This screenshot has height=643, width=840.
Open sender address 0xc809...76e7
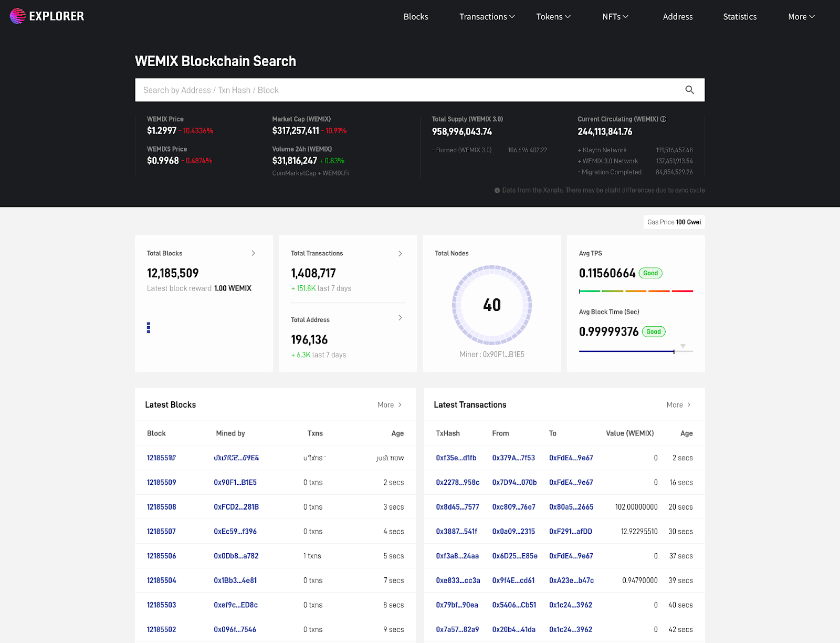pyautogui.click(x=514, y=507)
